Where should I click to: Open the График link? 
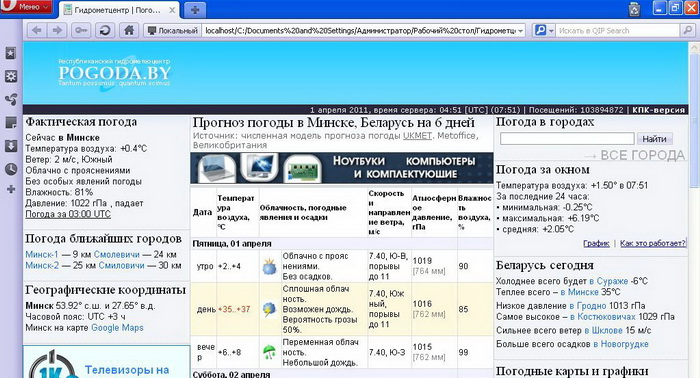click(596, 243)
